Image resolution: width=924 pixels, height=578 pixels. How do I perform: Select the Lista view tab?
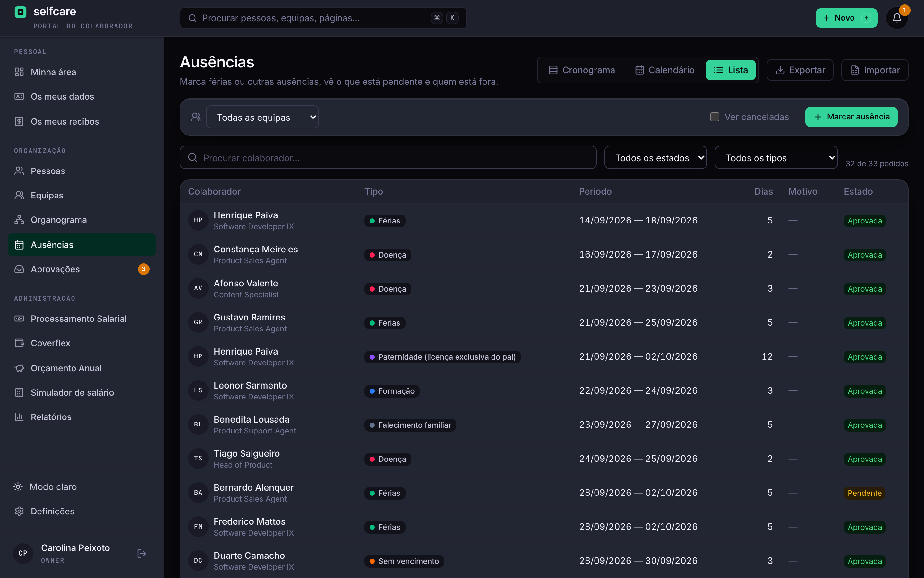731,70
